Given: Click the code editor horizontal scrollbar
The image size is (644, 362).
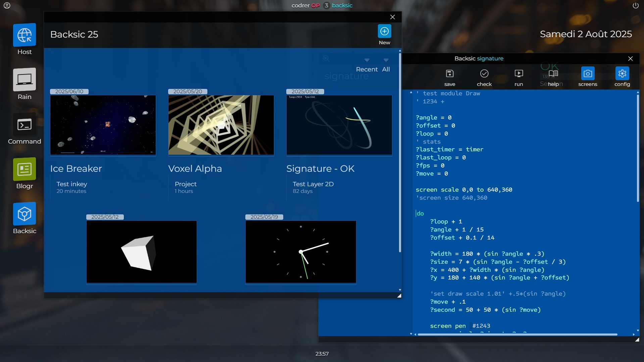Looking at the screenshot, I should (517, 334).
